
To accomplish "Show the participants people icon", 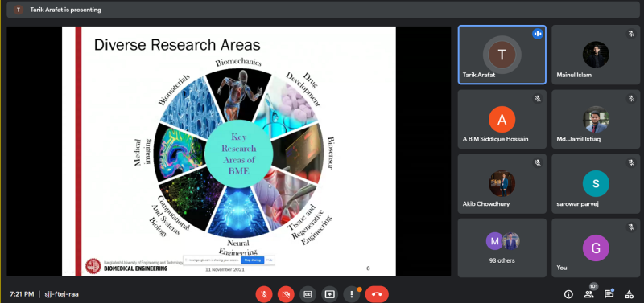I will tap(588, 294).
